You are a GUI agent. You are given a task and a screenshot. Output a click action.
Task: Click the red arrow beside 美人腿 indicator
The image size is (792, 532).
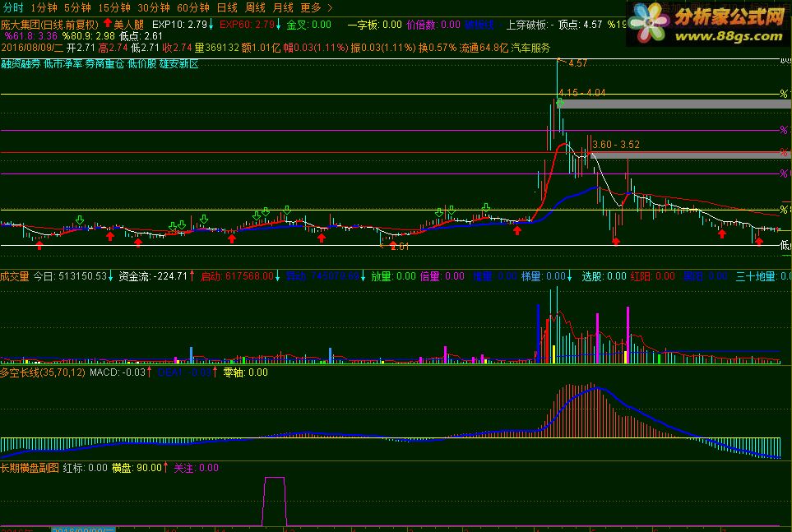tap(107, 23)
